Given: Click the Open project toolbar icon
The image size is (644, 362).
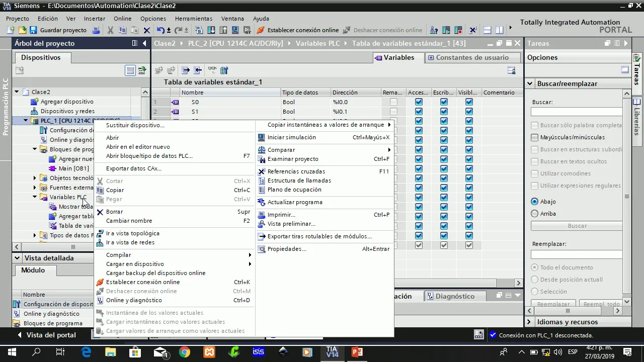Looking at the screenshot, I should [x=22, y=30].
